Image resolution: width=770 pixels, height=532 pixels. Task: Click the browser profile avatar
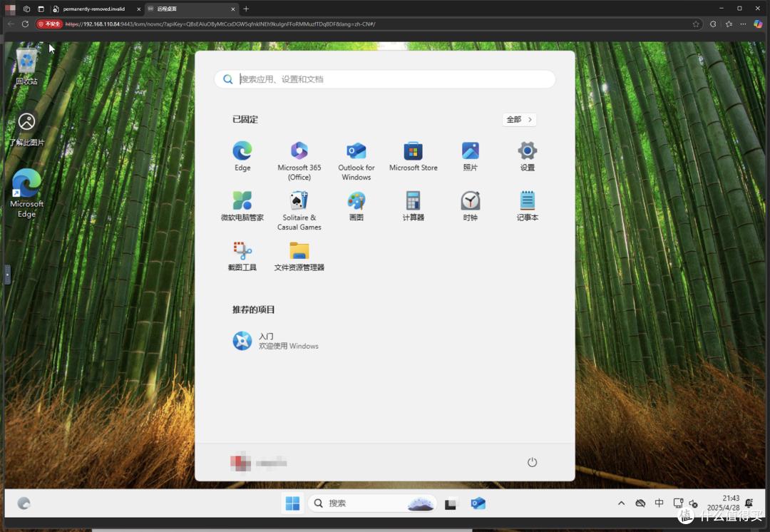click(10, 9)
